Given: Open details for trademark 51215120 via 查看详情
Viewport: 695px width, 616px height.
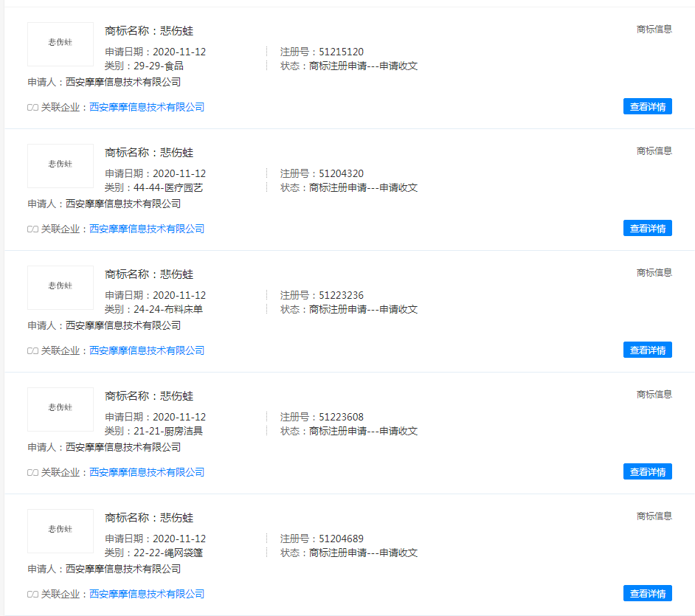Looking at the screenshot, I should click(x=647, y=106).
